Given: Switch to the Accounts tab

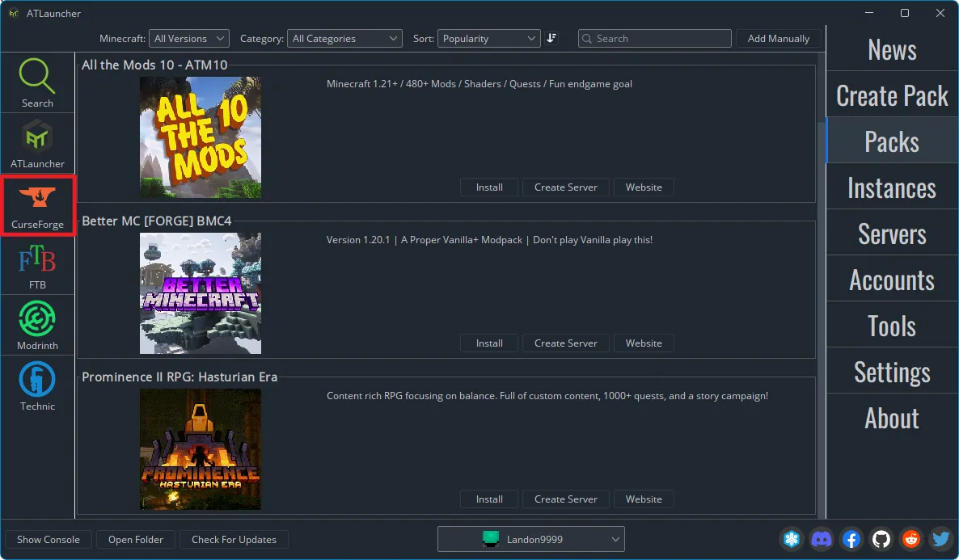Looking at the screenshot, I should click(x=892, y=280).
